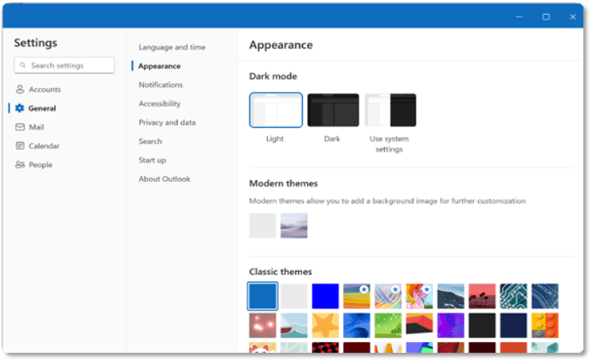Screen dimensions: 592x364
Task: Select the blue swirl theme
Action: point(356,325)
